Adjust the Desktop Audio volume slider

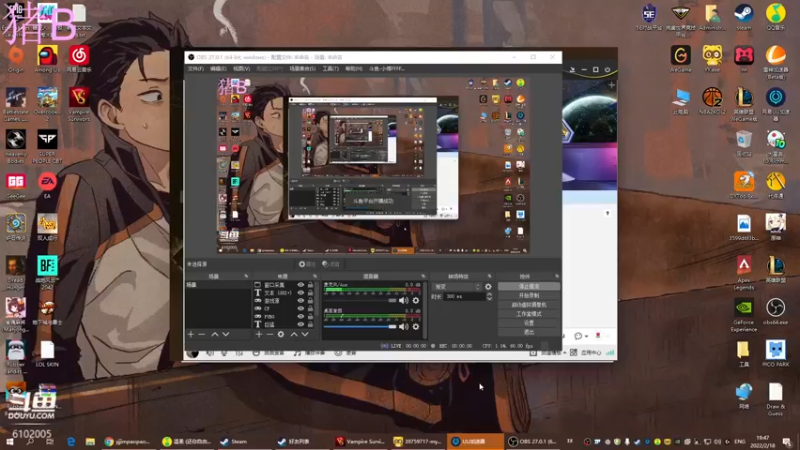(x=360, y=327)
